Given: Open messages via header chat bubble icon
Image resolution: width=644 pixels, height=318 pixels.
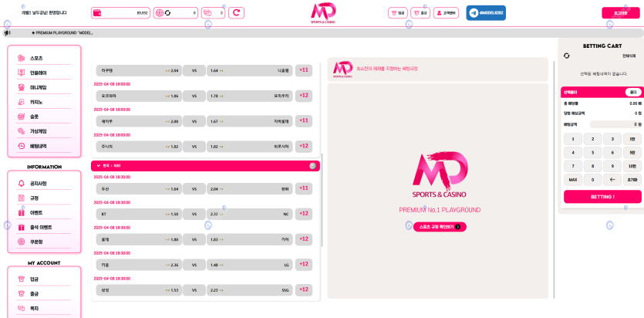Looking at the screenshot, I should 207,13.
